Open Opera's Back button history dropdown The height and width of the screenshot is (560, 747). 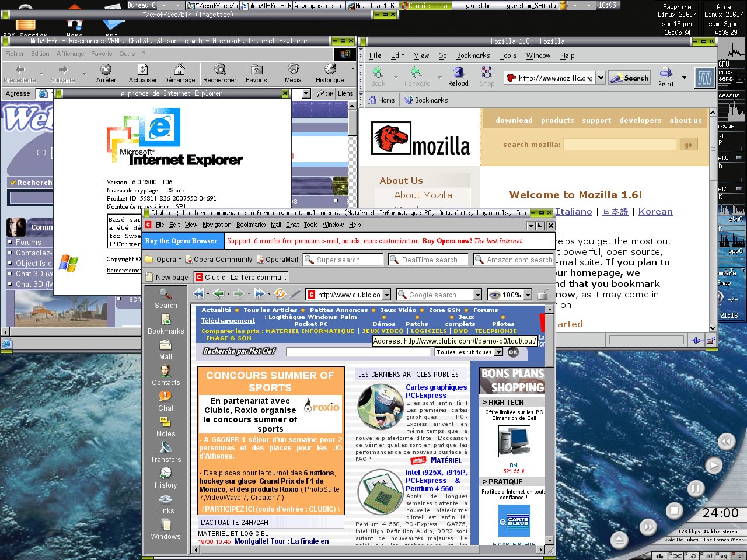[x=228, y=295]
